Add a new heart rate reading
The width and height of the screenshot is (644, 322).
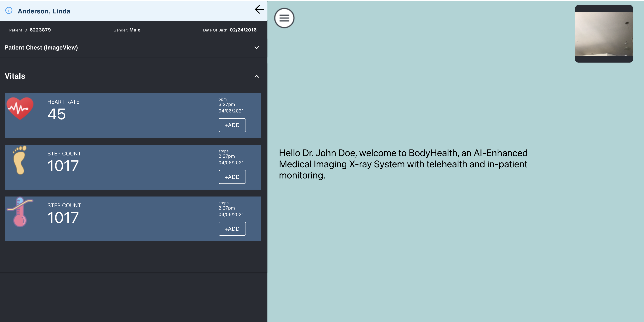tap(232, 125)
